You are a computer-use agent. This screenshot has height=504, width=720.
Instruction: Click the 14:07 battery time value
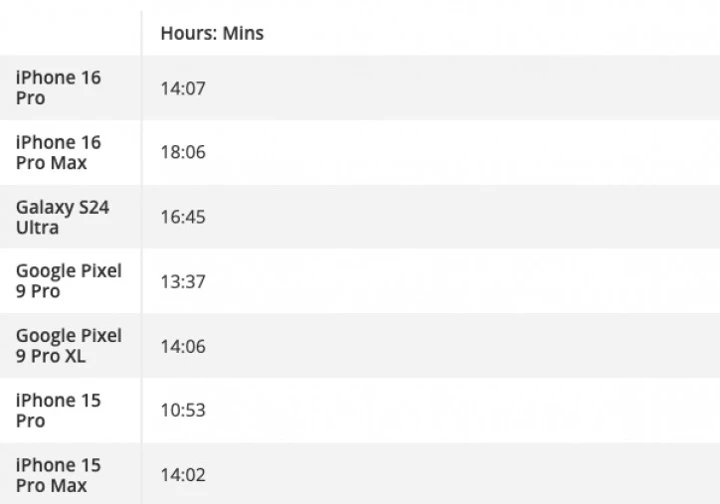(x=183, y=88)
